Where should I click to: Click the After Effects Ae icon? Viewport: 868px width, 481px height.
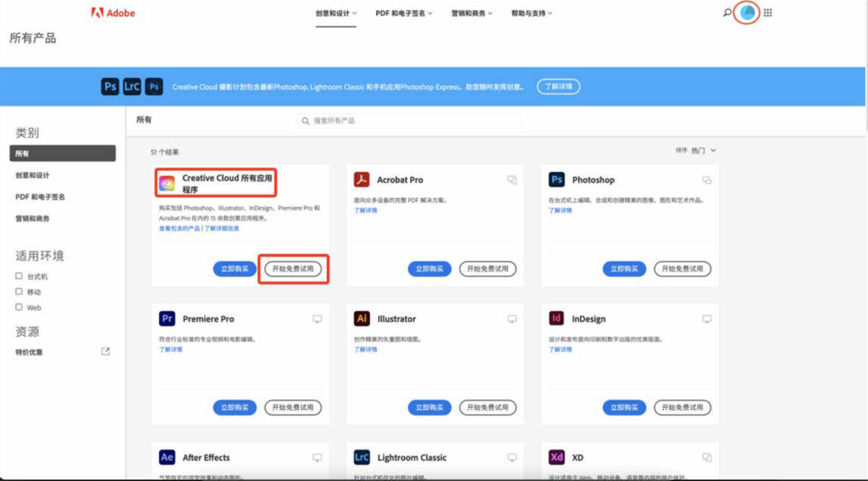(x=166, y=457)
